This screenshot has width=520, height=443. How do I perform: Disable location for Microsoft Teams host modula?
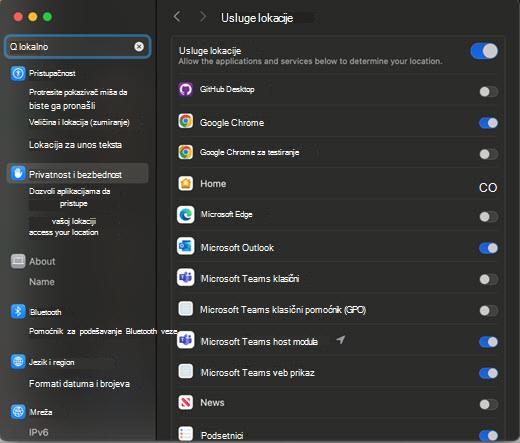coord(489,342)
